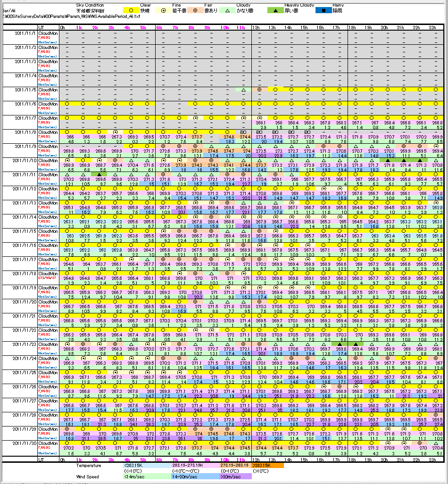Click the Clear sky yellow circle legend icon
This screenshot has height=484, width=448.
130,9
